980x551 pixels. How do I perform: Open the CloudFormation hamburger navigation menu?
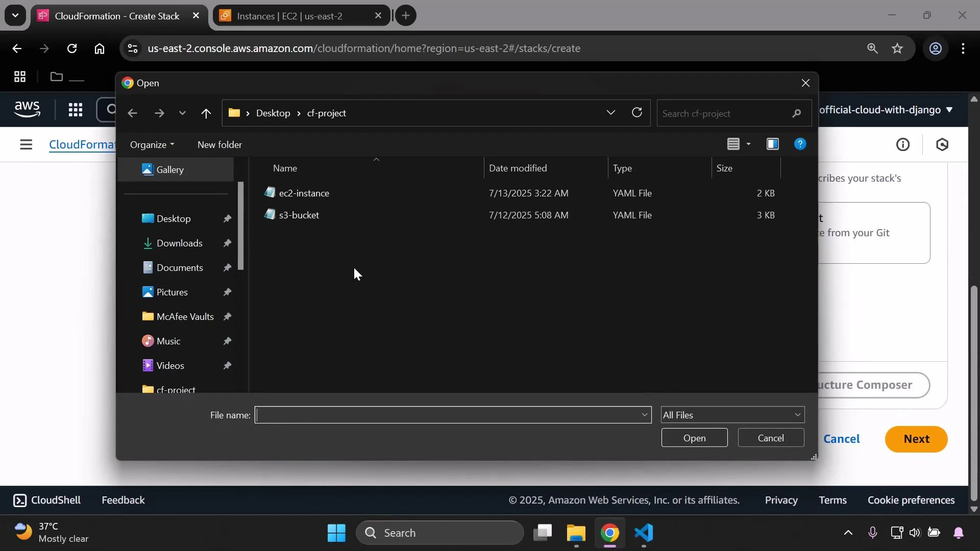pyautogui.click(x=26, y=144)
